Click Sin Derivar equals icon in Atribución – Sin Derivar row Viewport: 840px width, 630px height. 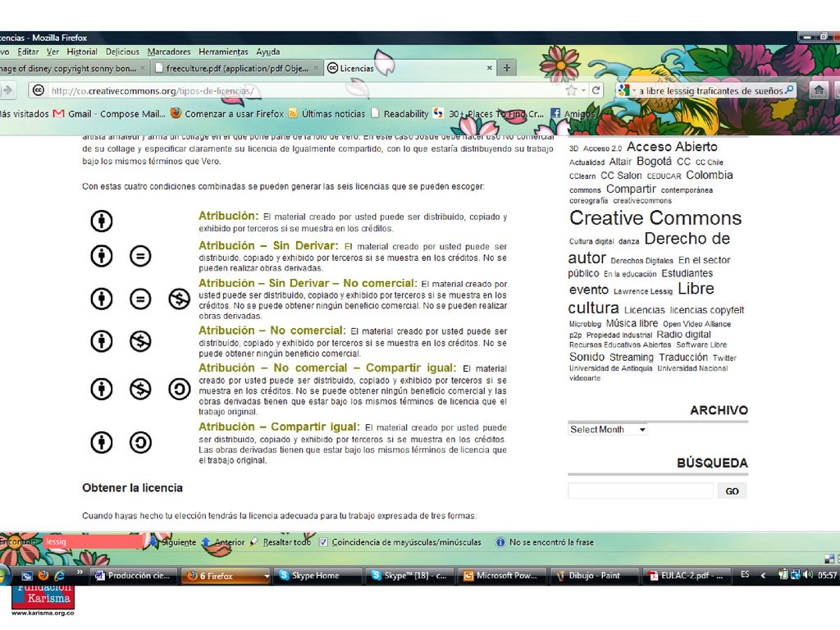[x=140, y=256]
